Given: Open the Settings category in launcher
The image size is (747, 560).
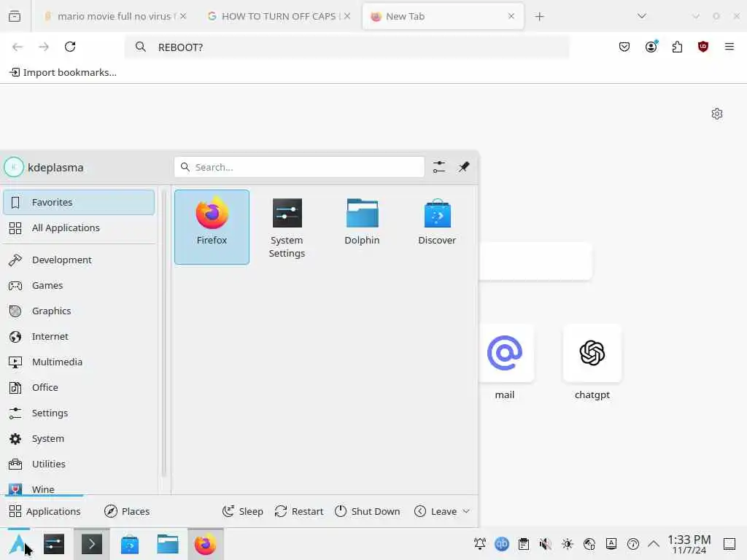Looking at the screenshot, I should tap(79, 413).
